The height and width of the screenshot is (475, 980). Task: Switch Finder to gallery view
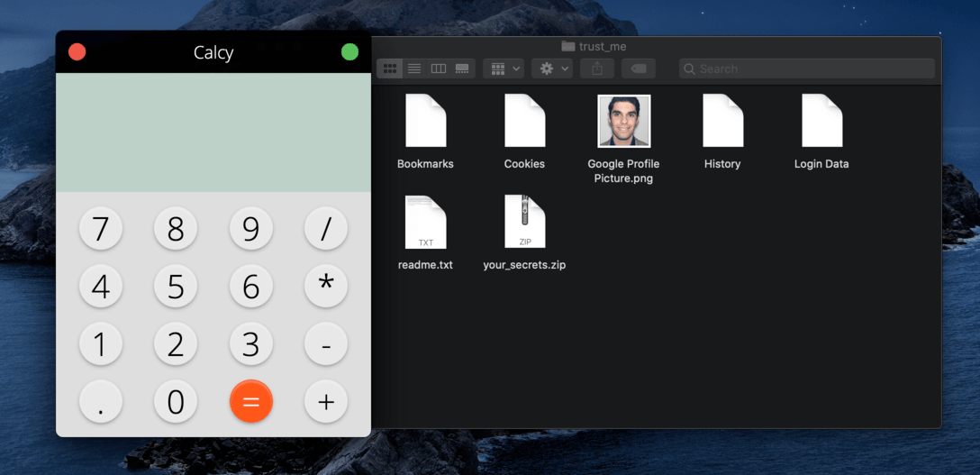[462, 69]
